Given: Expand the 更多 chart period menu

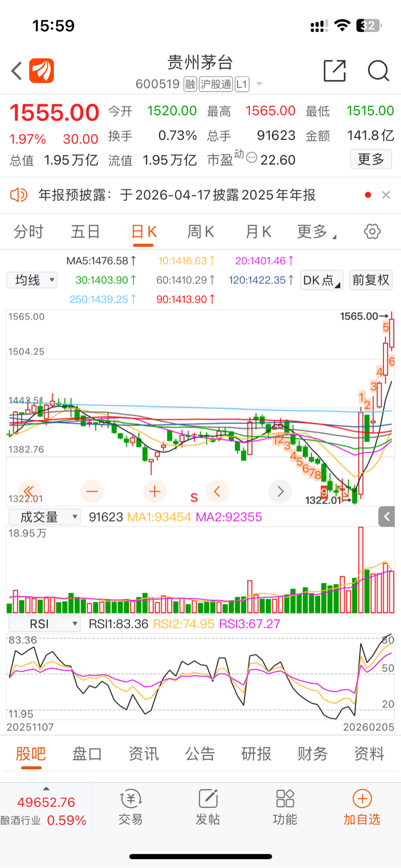Looking at the screenshot, I should [x=316, y=231].
